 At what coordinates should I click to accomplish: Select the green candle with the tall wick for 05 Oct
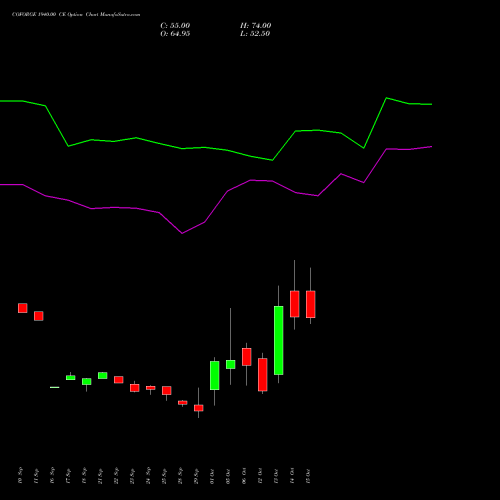231,364
